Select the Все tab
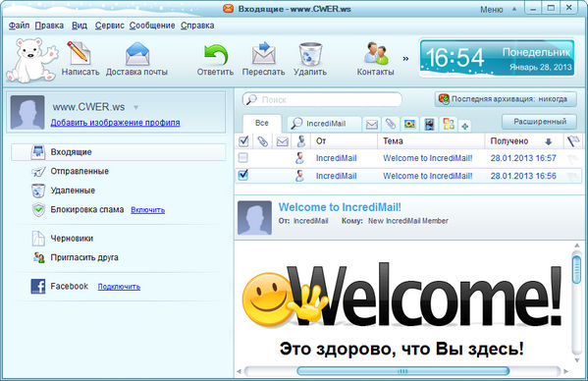Image resolution: width=588 pixels, height=381 pixels. (x=262, y=124)
